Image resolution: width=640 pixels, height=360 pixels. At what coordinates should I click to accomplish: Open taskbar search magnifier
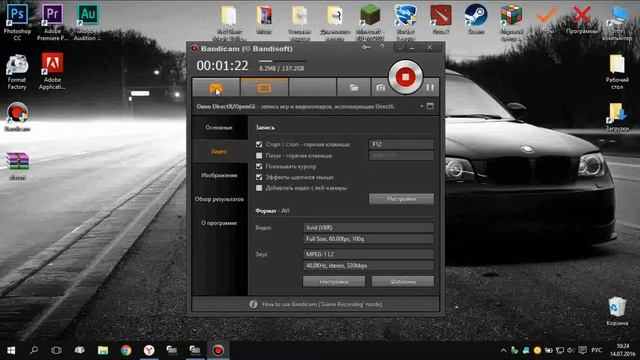pyautogui.click(x=34, y=350)
